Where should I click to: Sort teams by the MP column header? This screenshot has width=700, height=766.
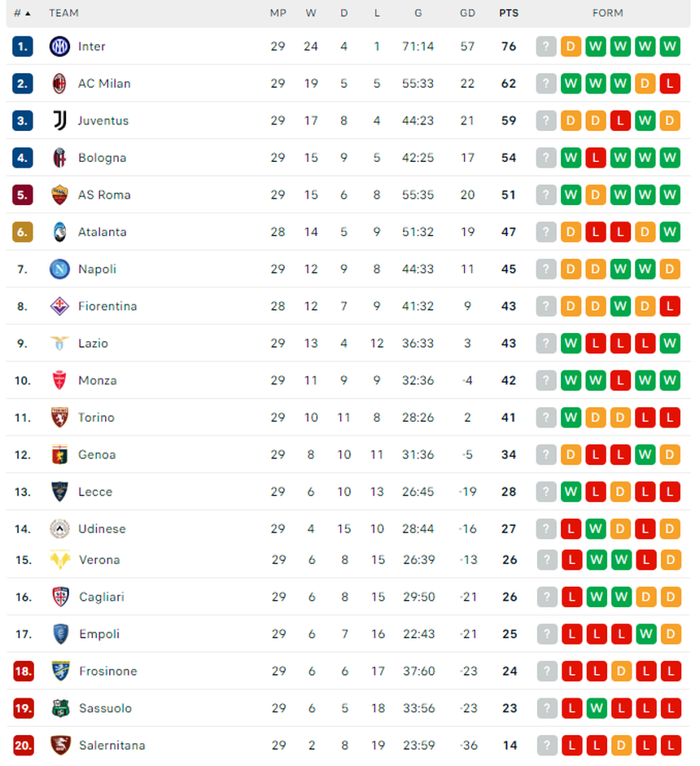(x=278, y=13)
